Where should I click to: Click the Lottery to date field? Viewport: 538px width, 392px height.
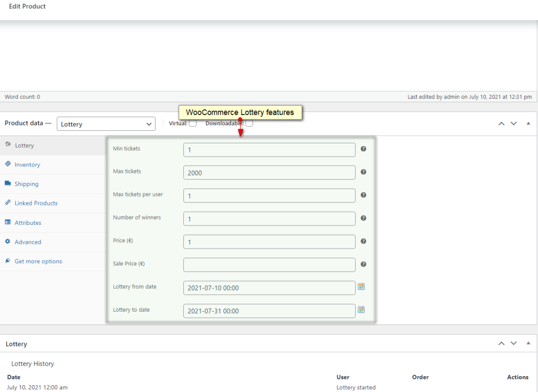270,311
